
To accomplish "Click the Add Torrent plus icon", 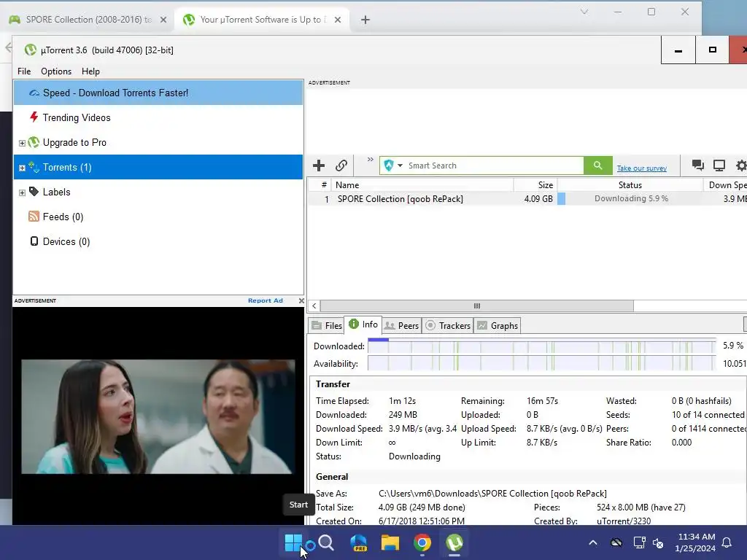I will [x=319, y=166].
